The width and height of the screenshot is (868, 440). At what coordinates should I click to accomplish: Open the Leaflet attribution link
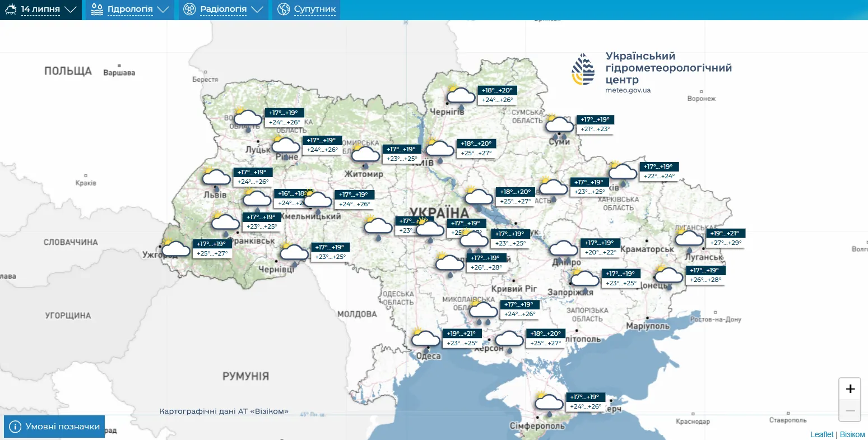[x=822, y=434]
